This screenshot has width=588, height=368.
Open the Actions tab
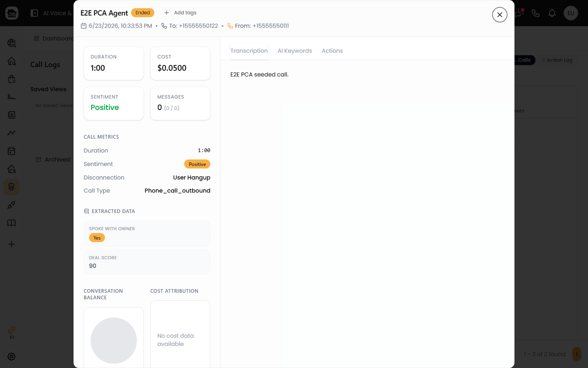332,51
